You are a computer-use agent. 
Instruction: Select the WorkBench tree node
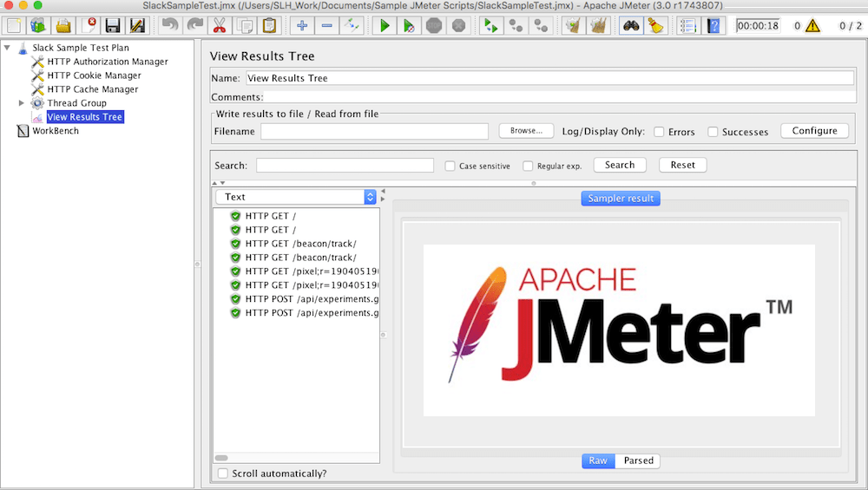(x=56, y=130)
